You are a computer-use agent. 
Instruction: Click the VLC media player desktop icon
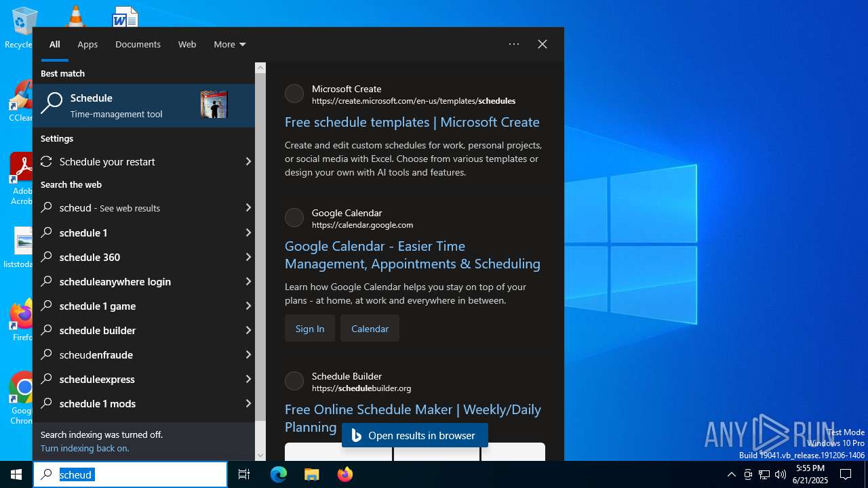[x=75, y=16]
